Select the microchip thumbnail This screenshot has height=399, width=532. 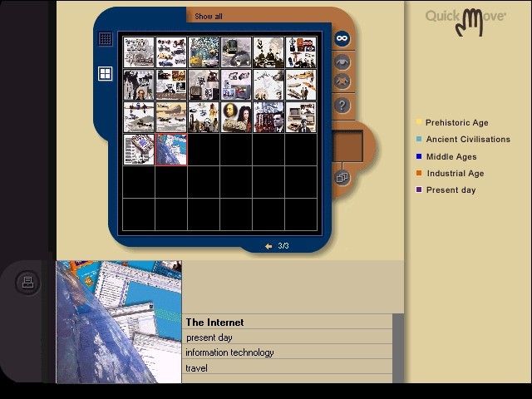[x=139, y=150]
